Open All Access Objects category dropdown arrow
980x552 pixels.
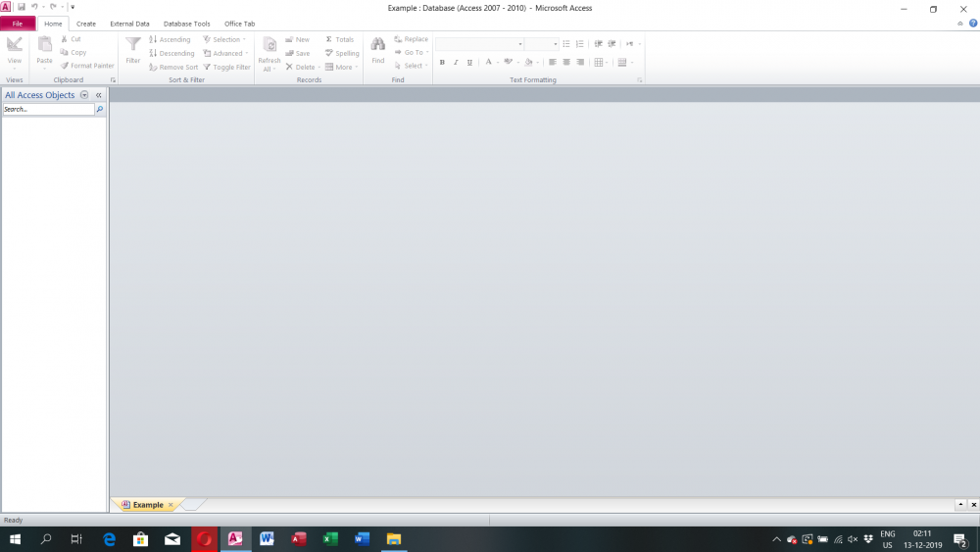84,95
